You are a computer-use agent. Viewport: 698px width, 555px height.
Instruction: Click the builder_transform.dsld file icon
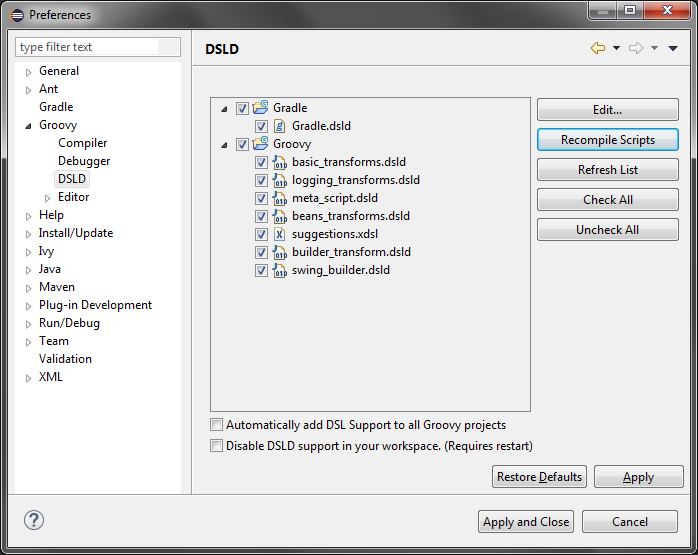[279, 252]
